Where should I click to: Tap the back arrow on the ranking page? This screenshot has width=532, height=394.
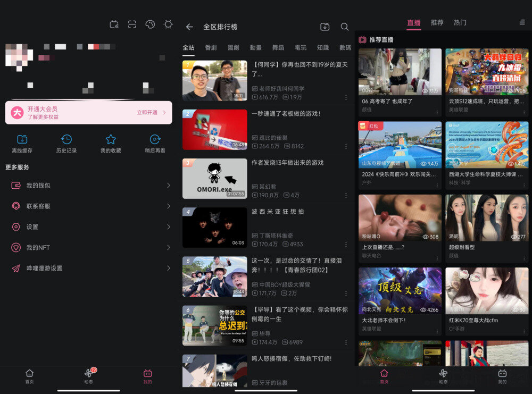click(x=189, y=27)
